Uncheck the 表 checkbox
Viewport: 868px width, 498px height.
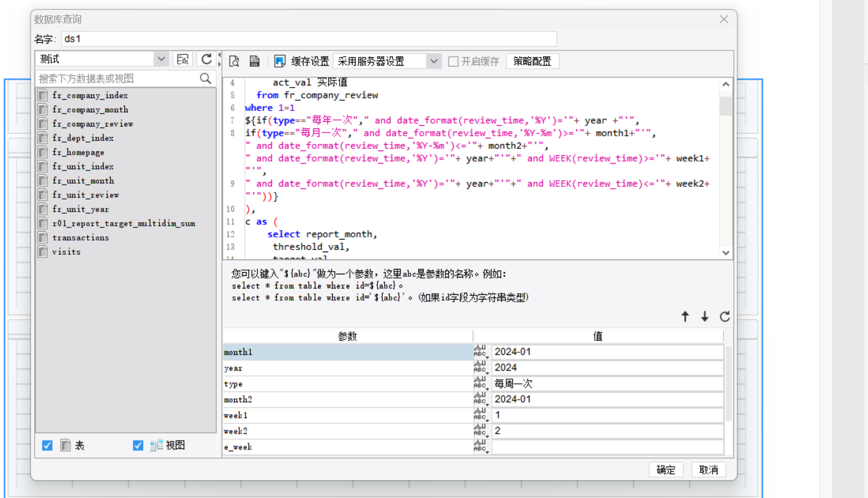coord(47,445)
